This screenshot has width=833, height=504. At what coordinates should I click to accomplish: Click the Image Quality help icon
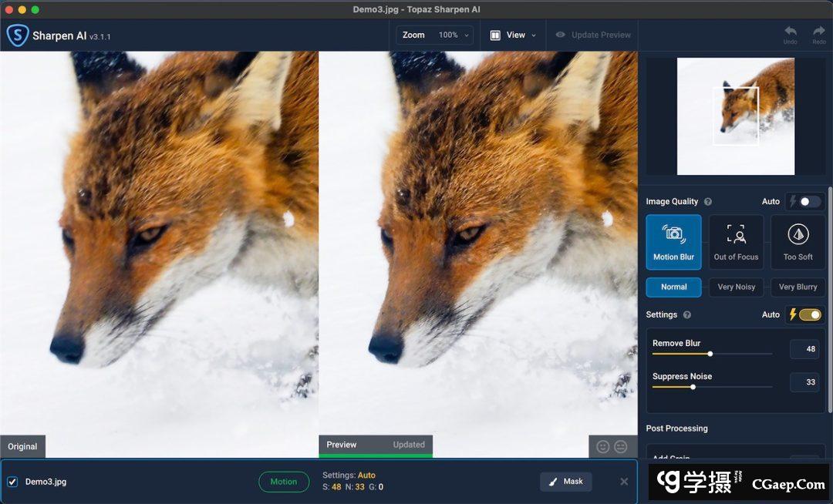tap(708, 202)
